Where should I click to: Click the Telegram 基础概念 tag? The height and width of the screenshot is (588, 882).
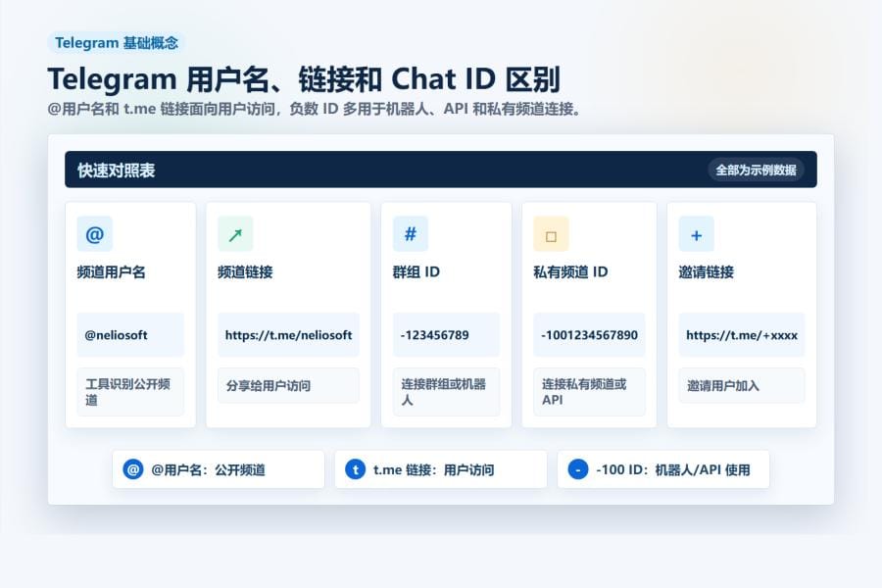pyautogui.click(x=117, y=43)
